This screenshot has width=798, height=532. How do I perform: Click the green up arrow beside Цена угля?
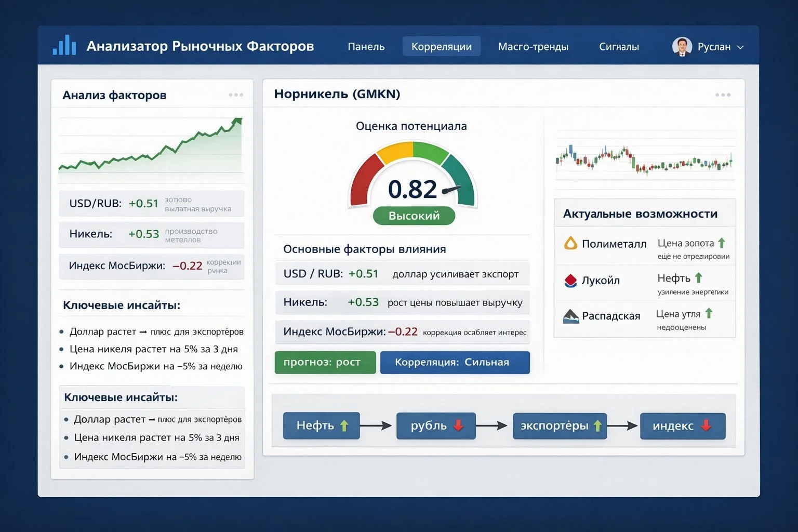coord(709,313)
